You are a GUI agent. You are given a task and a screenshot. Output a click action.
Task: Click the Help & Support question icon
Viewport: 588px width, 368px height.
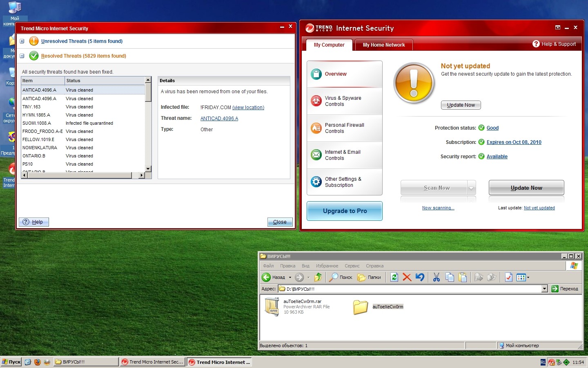536,44
